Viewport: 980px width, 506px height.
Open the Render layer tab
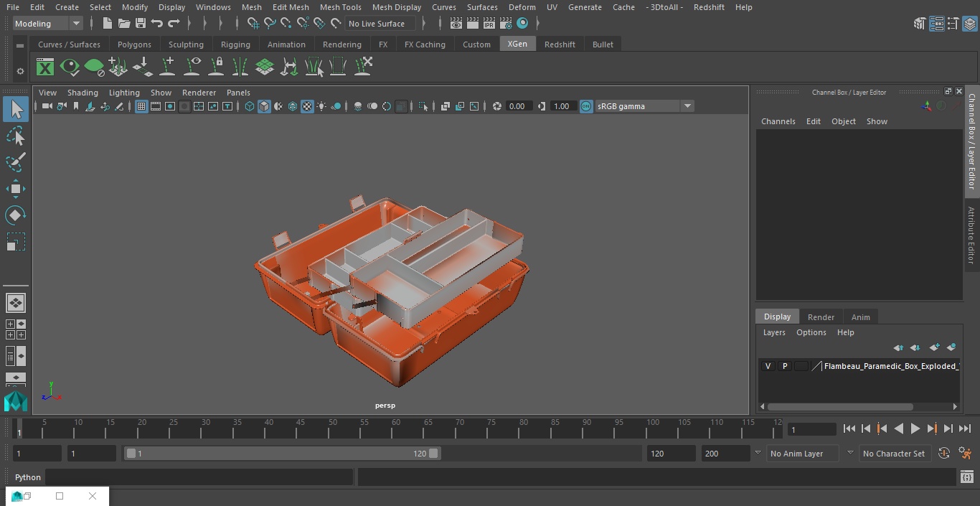(821, 317)
